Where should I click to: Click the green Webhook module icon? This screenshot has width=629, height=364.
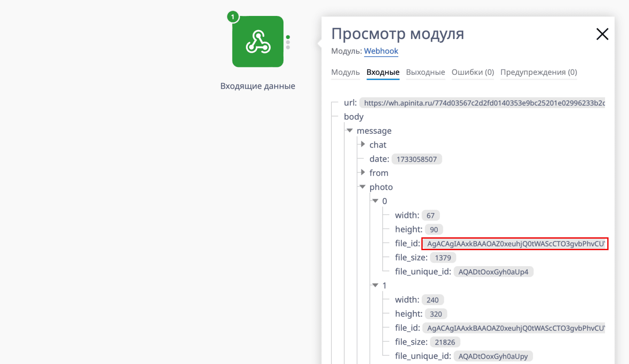coord(258,42)
